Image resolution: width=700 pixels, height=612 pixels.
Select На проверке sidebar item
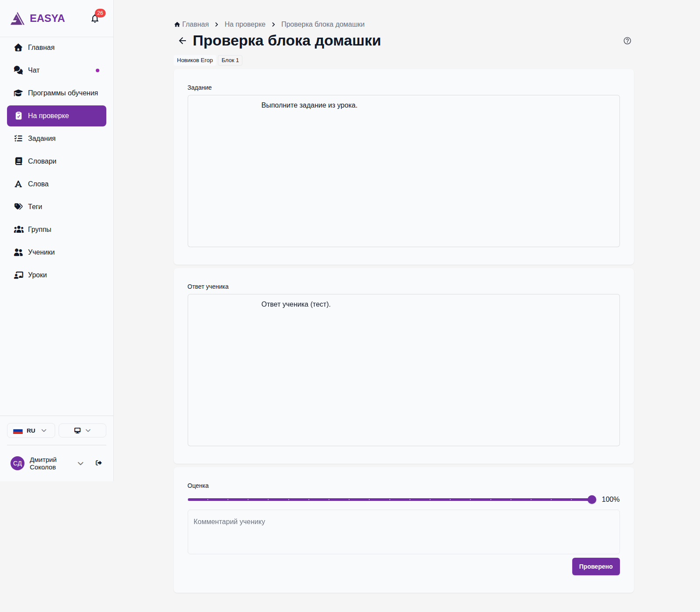click(x=56, y=116)
